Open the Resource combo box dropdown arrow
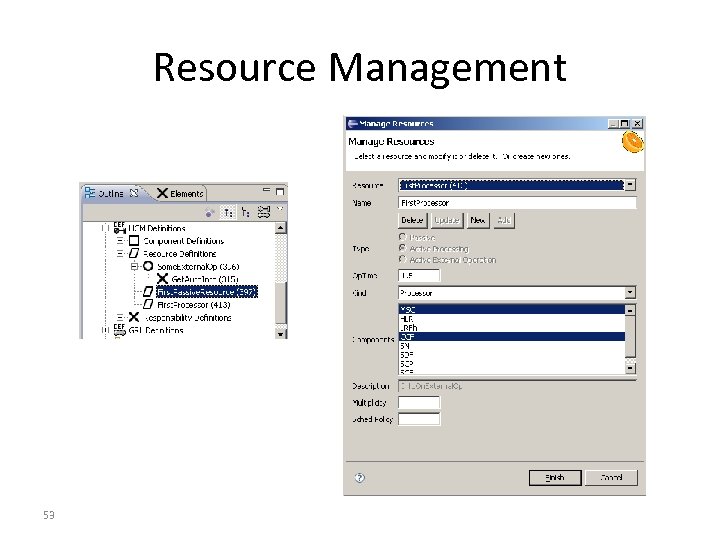Screen dimensions: 720x540 (x=630, y=185)
